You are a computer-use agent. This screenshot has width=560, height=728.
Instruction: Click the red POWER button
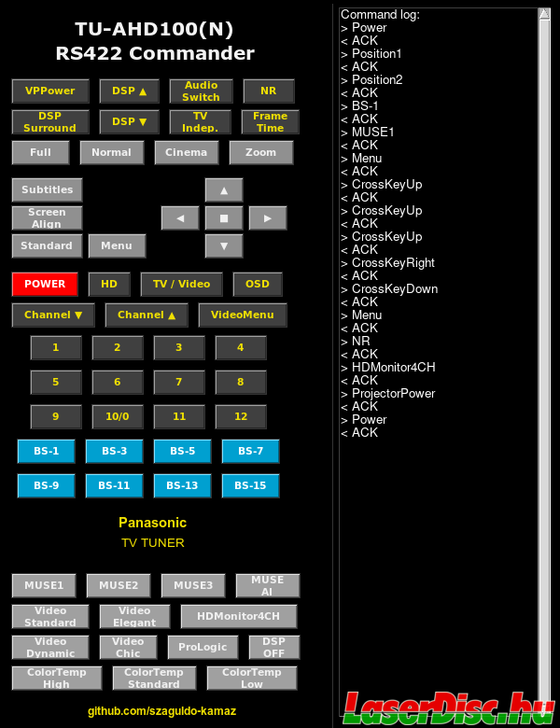coord(45,284)
